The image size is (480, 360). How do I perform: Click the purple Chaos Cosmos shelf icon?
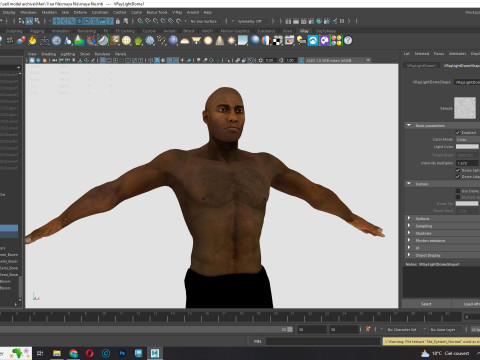(x=325, y=41)
